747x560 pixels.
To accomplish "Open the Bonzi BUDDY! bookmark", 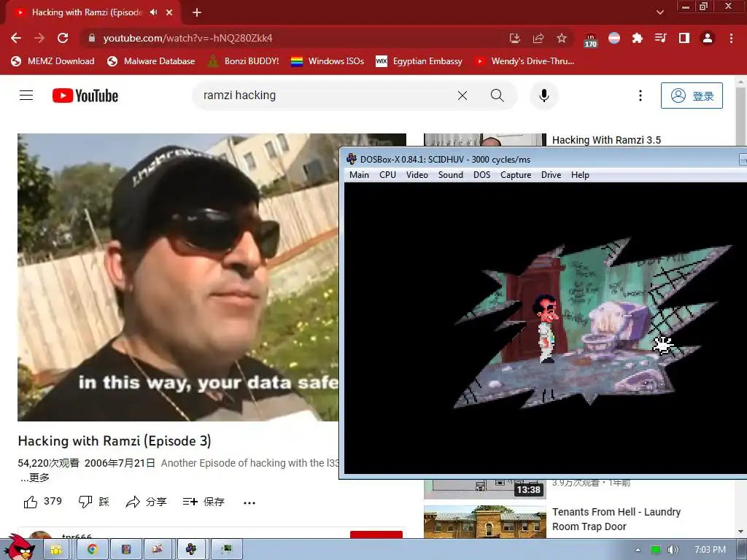I will [243, 61].
